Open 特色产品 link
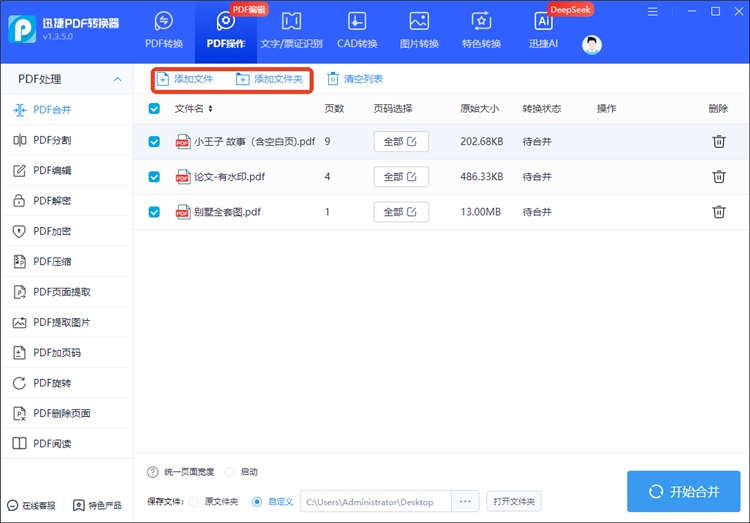Viewport: 750px width, 523px height. [98, 506]
